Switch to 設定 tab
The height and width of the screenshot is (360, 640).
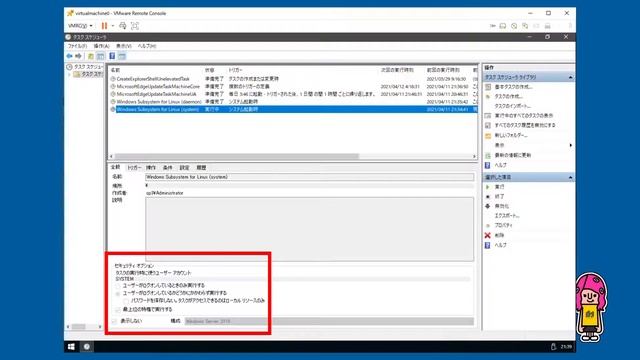click(x=184, y=168)
